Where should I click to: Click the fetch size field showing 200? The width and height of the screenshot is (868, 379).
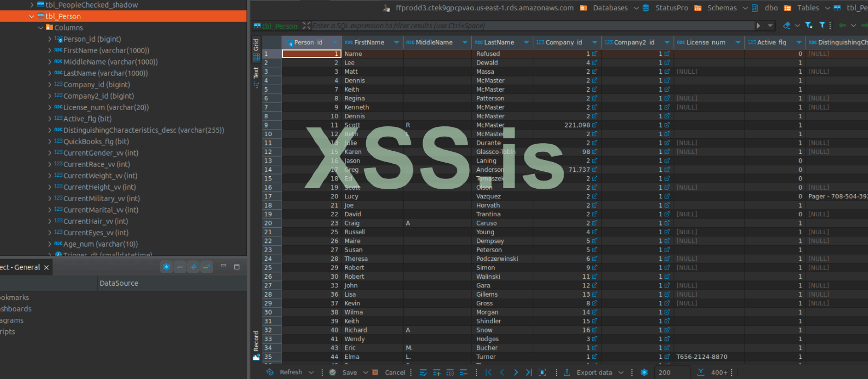tap(673, 372)
